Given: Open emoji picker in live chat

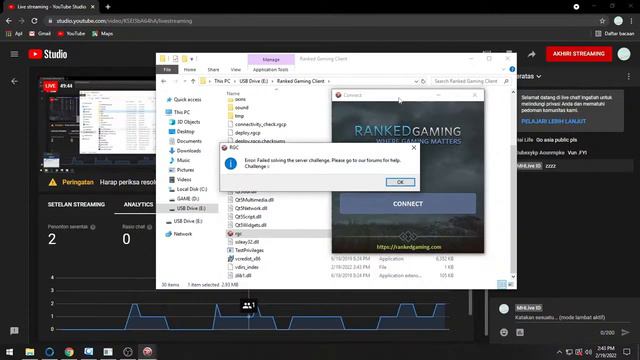Looking at the screenshot, I should 504,332.
